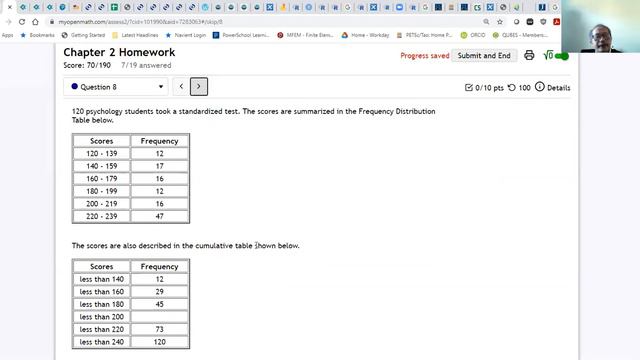Open the PowerSchool Learning bookmark
The image size is (640, 360).
(241, 35)
